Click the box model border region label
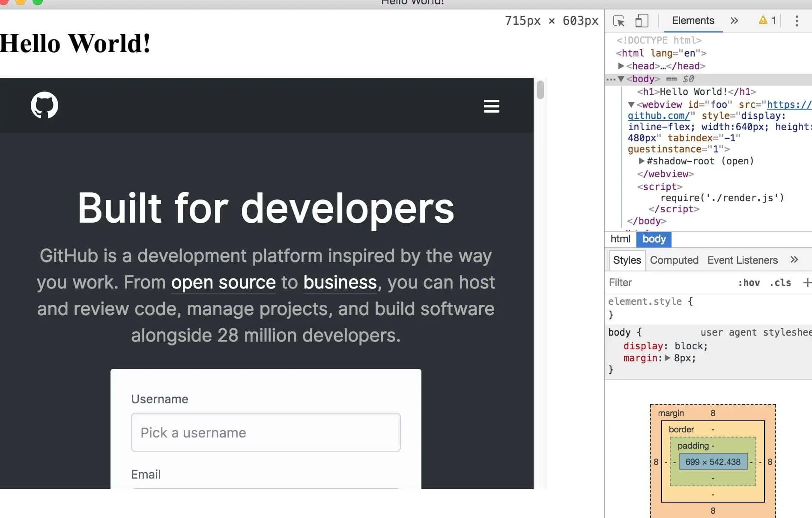 681,429
